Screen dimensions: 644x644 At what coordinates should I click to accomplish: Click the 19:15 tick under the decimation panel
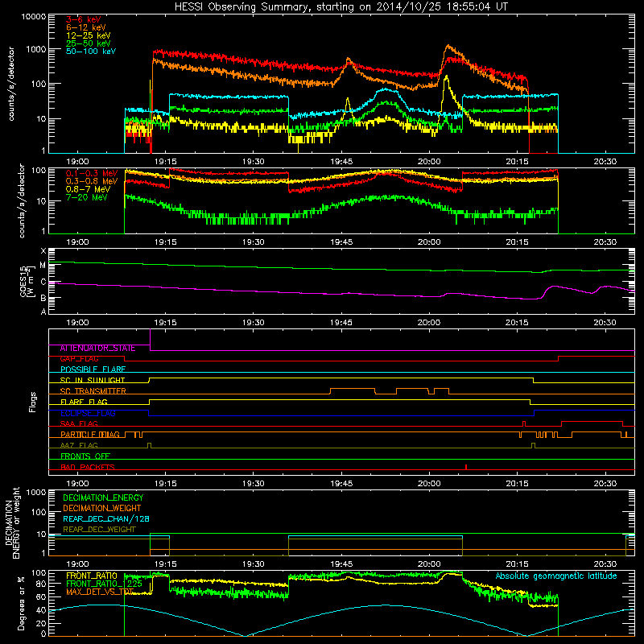[166, 564]
